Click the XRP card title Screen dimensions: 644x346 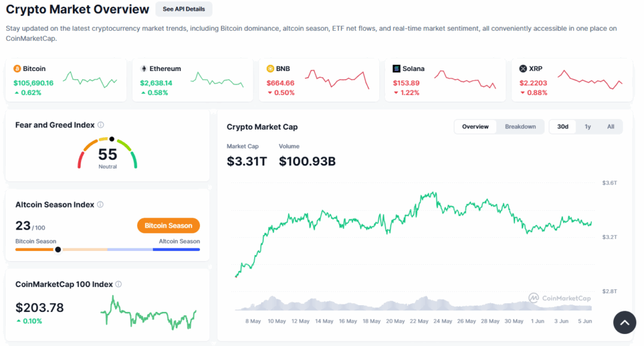(536, 69)
